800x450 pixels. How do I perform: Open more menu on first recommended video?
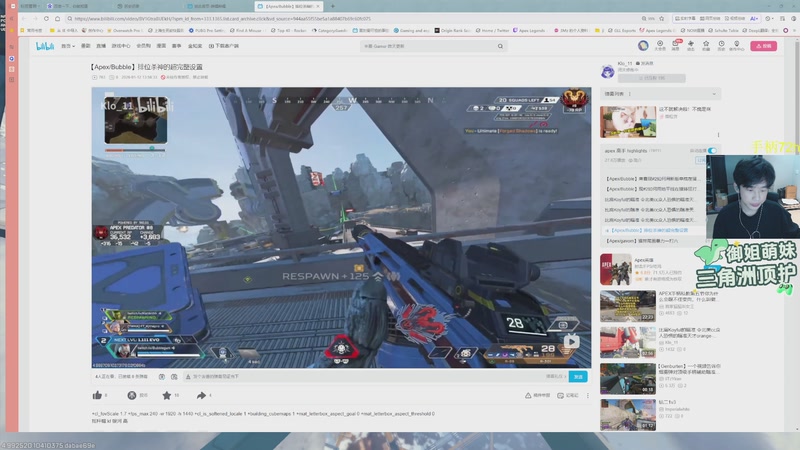click(718, 135)
